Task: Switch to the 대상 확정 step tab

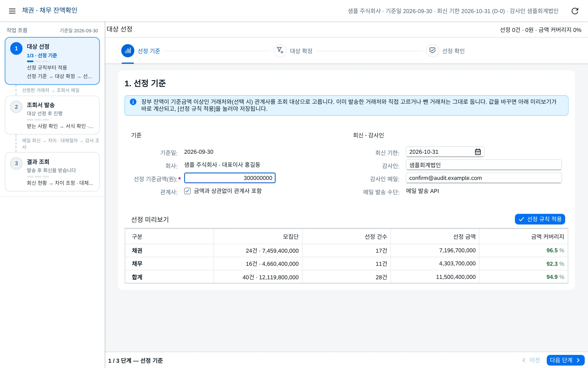Action: point(293,51)
